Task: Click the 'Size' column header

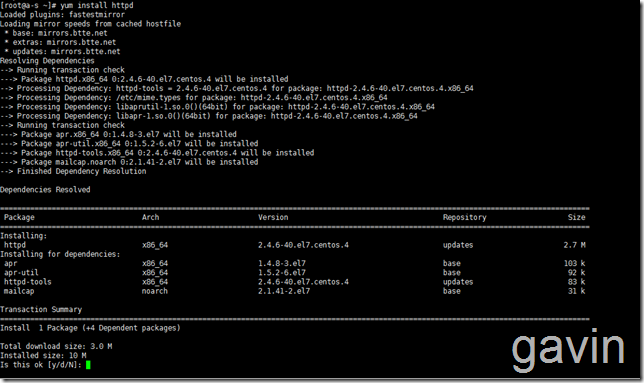Action: pos(577,217)
